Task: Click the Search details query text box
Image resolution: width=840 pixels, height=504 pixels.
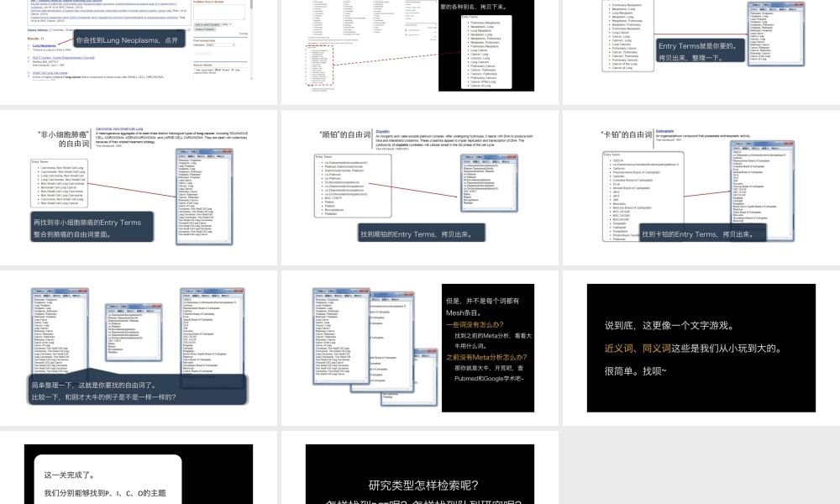Action: click(x=220, y=71)
